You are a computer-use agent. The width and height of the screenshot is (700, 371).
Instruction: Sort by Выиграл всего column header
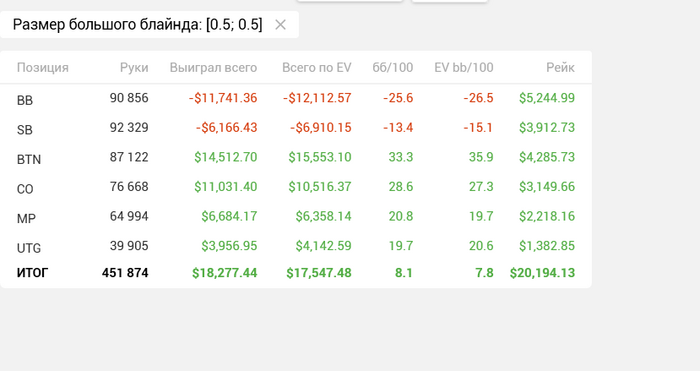coord(213,67)
